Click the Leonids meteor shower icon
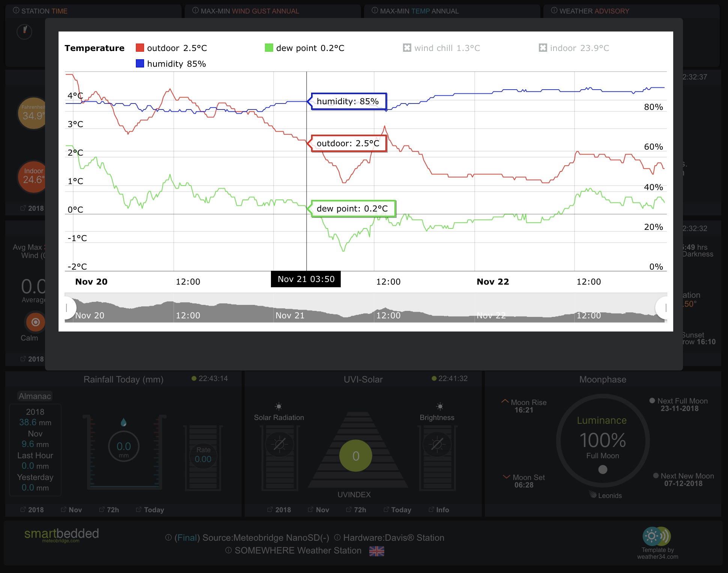Screen dimensions: 728x573 click(x=593, y=494)
